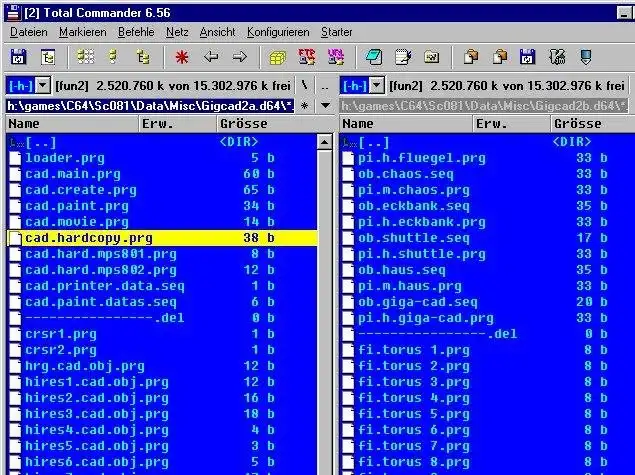635x475 pixels.
Task: Open the directory history dropdown arrow
Action: (x=325, y=106)
